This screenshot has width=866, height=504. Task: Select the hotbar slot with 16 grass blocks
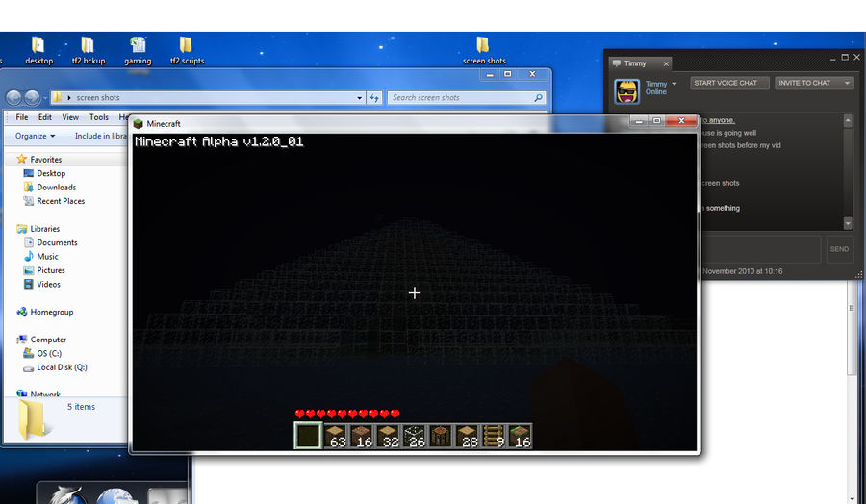point(520,436)
